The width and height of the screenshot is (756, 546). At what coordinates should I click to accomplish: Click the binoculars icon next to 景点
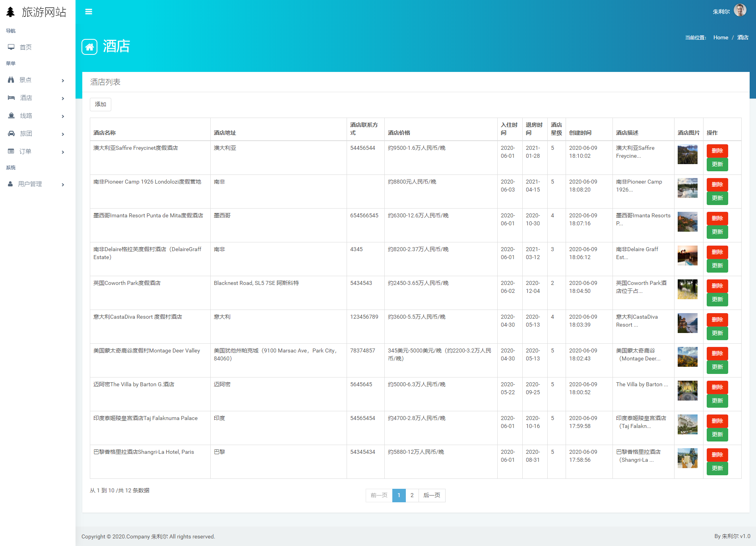coord(11,80)
